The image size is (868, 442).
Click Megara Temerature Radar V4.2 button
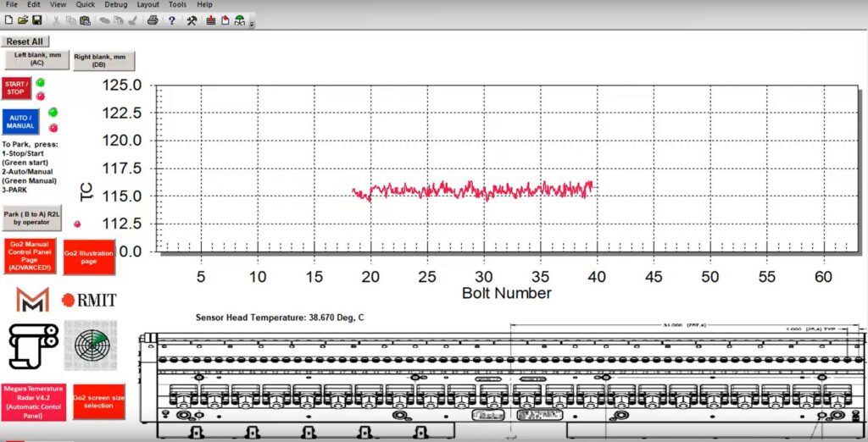(x=33, y=402)
